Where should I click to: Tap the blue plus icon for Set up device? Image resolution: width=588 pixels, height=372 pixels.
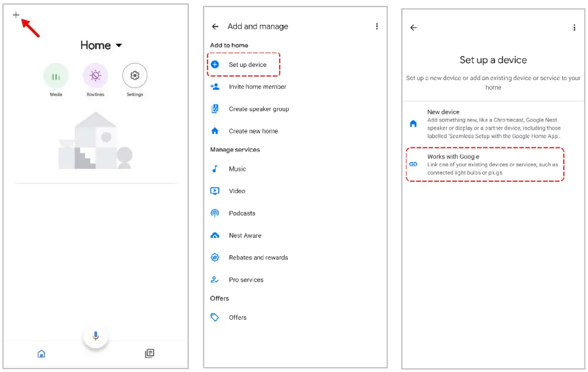point(215,64)
